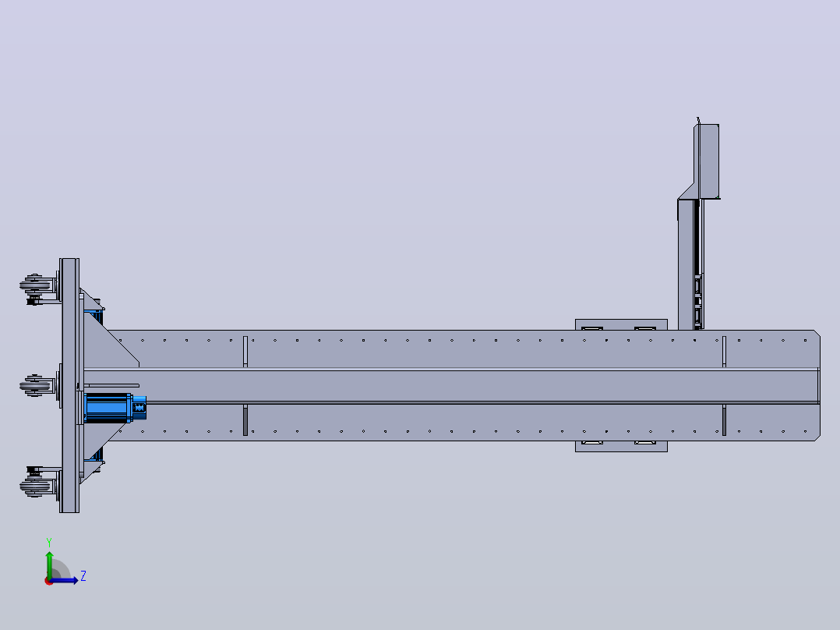840x630 pixels.
Task: Select the blue servo motor body
Action: coord(108,408)
